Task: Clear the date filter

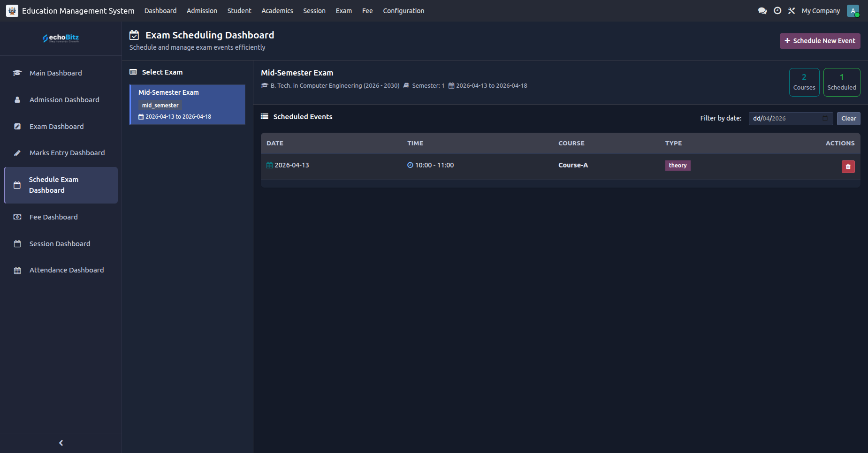Action: [x=848, y=118]
